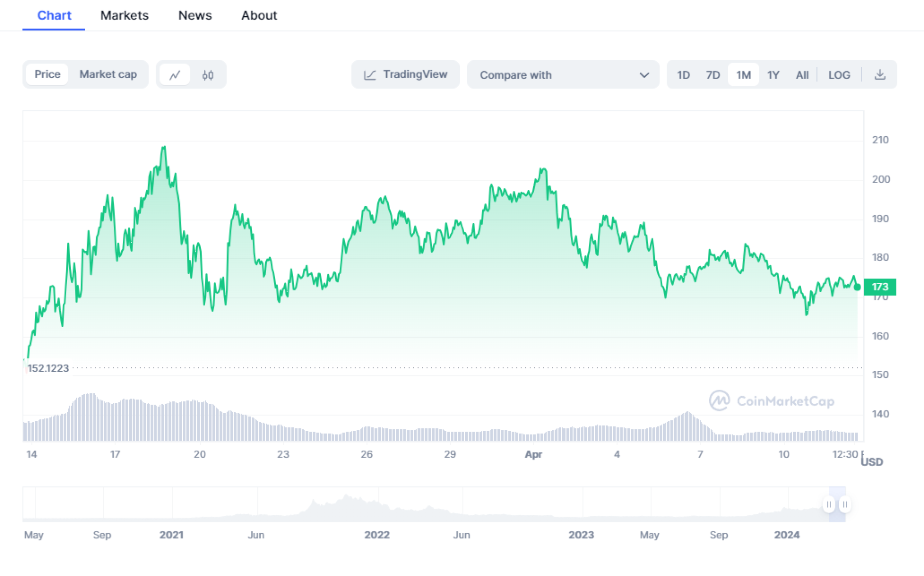Click the TradingView chart icon
This screenshot has width=924, height=576.
[x=370, y=74]
